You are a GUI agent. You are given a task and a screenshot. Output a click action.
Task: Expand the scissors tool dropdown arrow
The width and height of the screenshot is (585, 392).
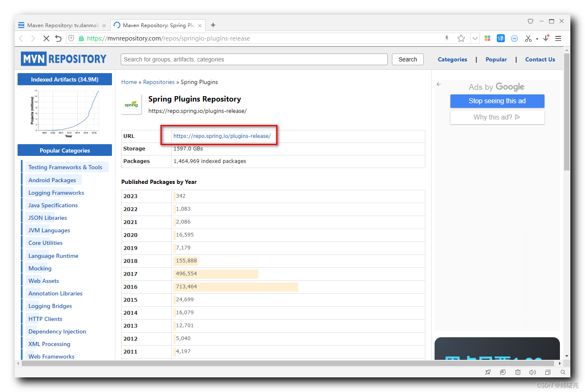pyautogui.click(x=537, y=39)
